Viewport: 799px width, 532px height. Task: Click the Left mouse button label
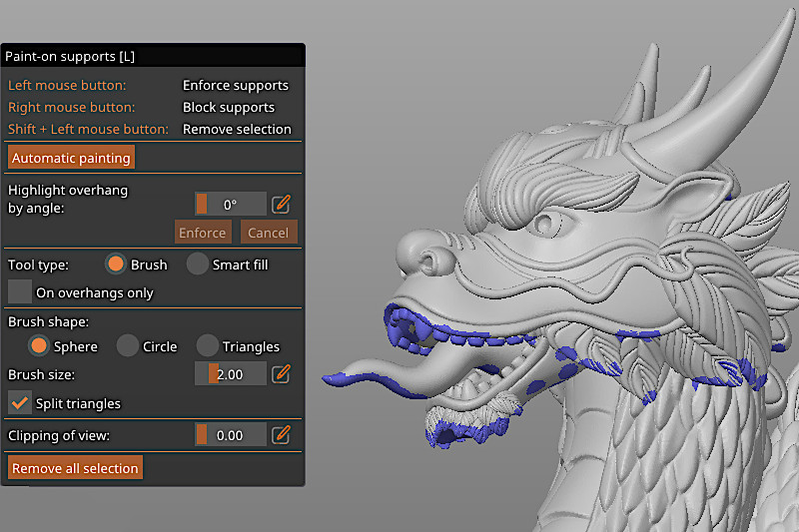point(67,85)
